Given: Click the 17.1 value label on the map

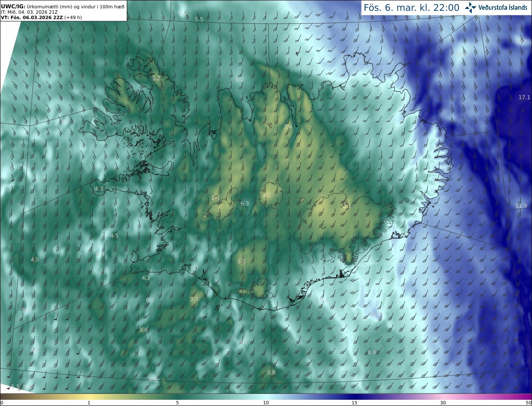Looking at the screenshot, I should pos(525,97).
